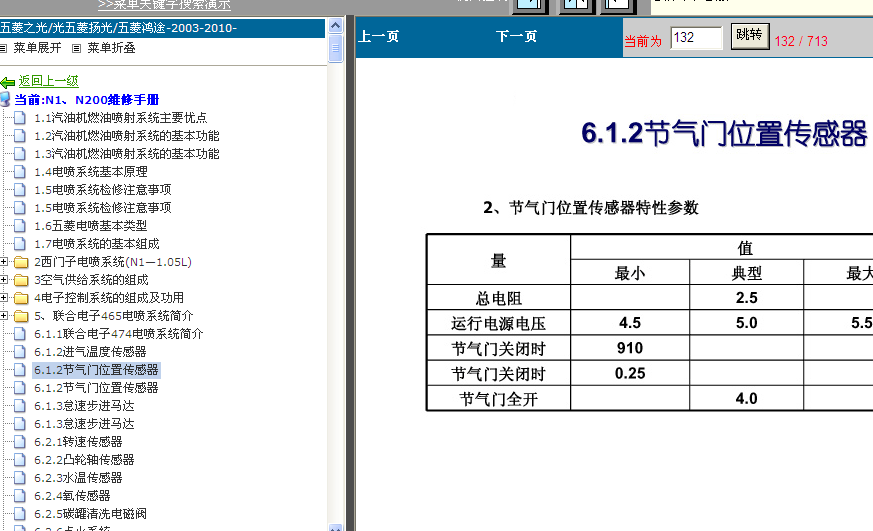The image size is (873, 531).
Task: Click the icon beside 当前:N1、N200维修手册
Action: [x=6, y=100]
